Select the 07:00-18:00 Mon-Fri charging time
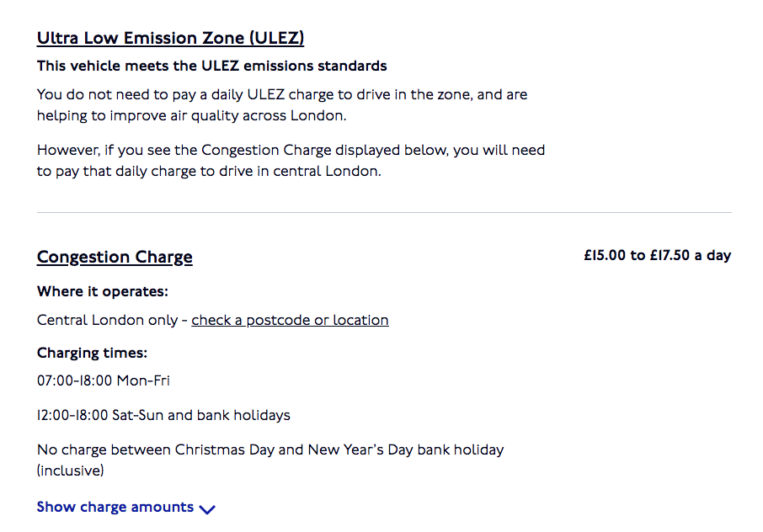The height and width of the screenshot is (532, 763). coord(103,380)
